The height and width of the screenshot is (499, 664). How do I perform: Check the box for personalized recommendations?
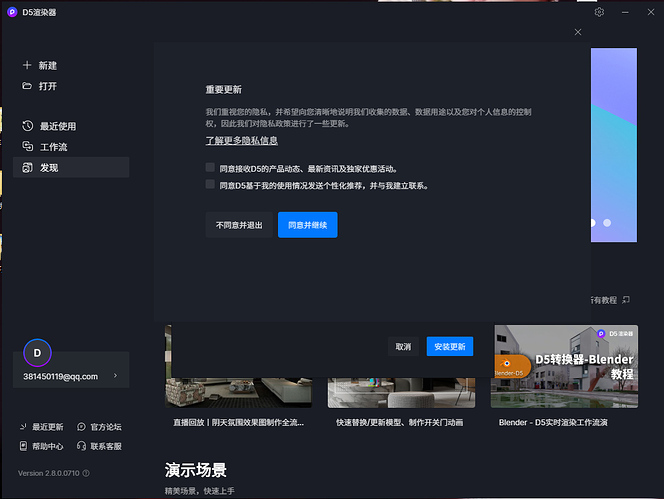point(210,184)
